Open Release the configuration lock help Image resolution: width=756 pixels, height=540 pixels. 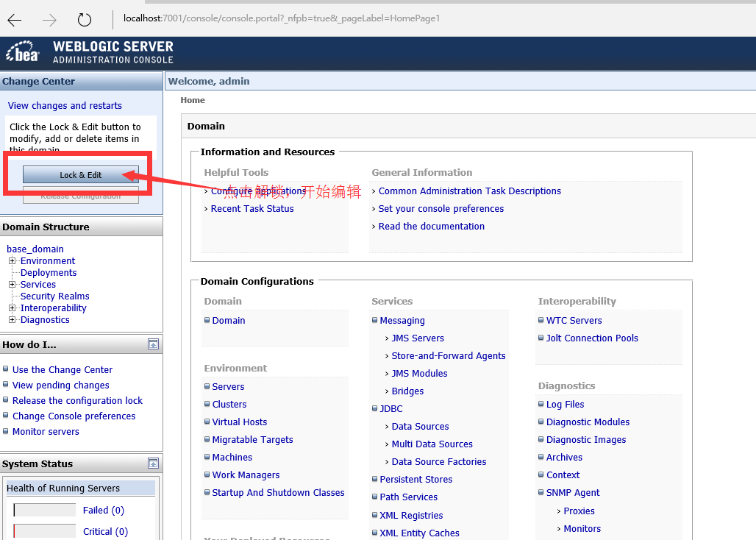[x=78, y=401]
